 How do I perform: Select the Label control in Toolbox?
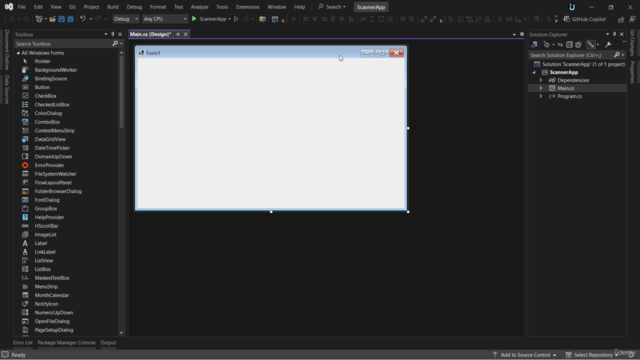click(x=40, y=243)
